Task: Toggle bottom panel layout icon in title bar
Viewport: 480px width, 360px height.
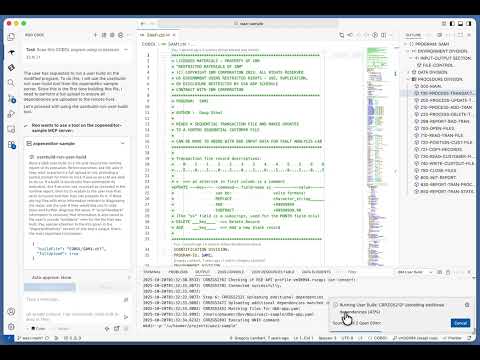Action: click(460, 24)
